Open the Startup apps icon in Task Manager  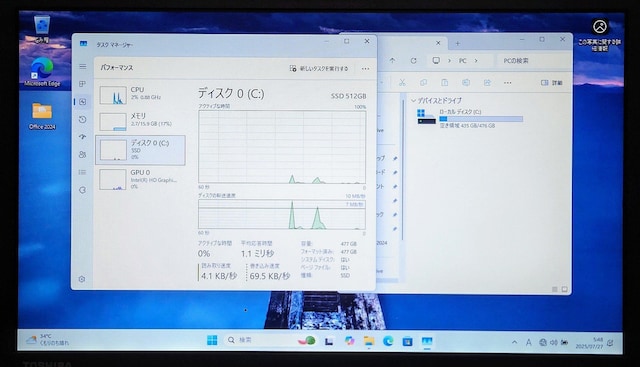point(82,137)
